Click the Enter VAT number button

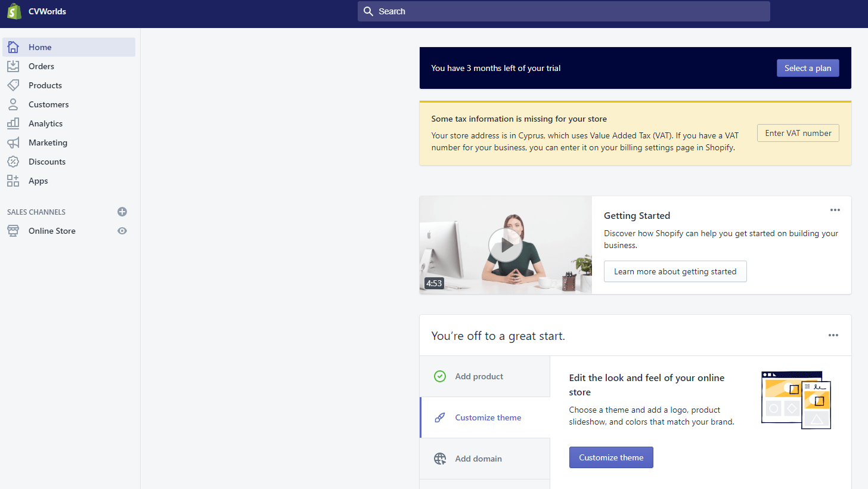pos(798,133)
